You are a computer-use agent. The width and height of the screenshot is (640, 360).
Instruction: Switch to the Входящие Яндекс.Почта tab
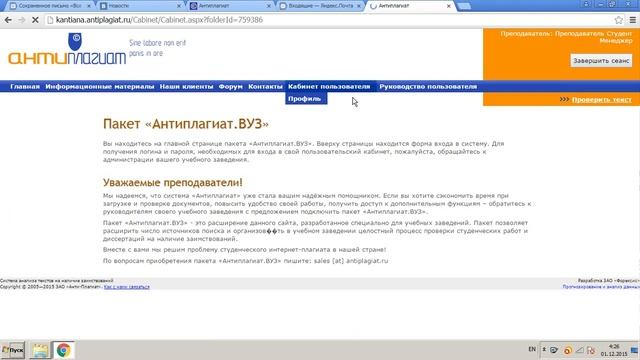click(x=320, y=6)
